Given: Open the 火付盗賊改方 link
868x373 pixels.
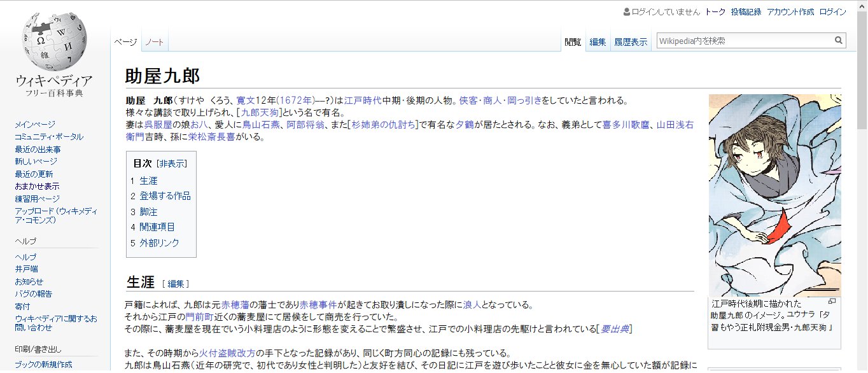Looking at the screenshot, I should (x=228, y=353).
